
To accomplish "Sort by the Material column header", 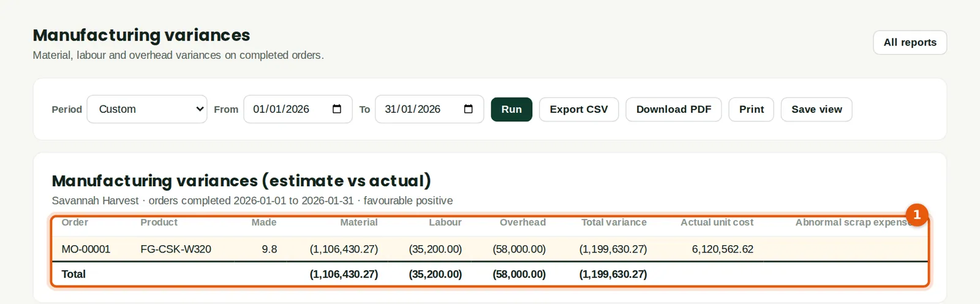I will pos(359,222).
